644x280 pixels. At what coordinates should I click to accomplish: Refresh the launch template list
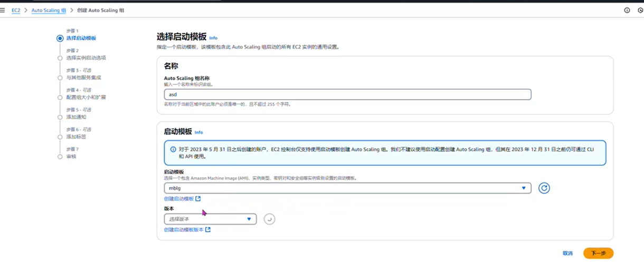coord(544,188)
